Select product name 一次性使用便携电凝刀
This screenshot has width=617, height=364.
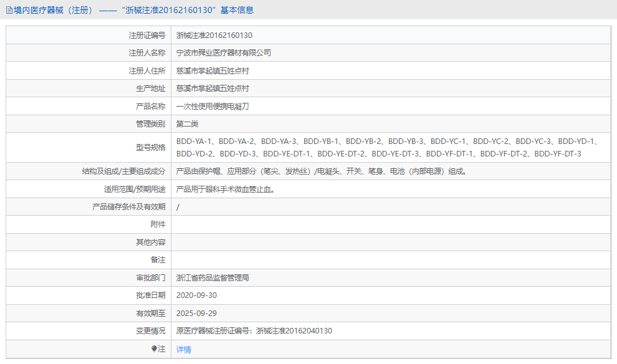[213, 106]
